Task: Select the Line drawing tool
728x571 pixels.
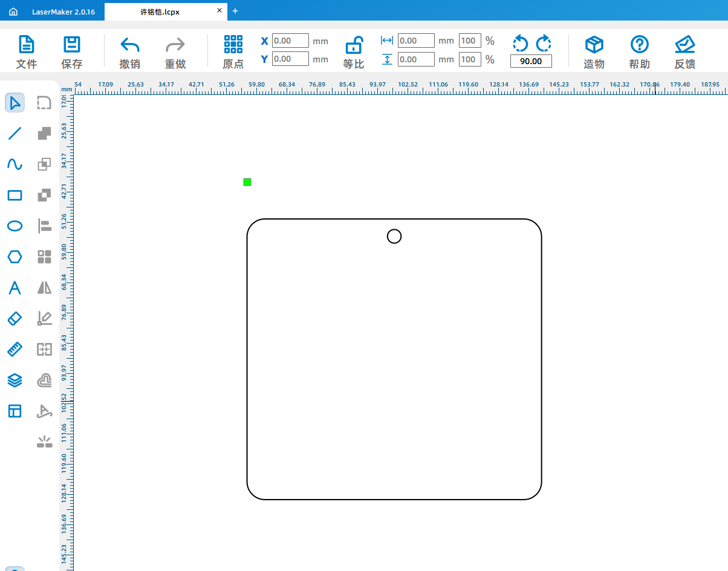Action: pos(15,134)
